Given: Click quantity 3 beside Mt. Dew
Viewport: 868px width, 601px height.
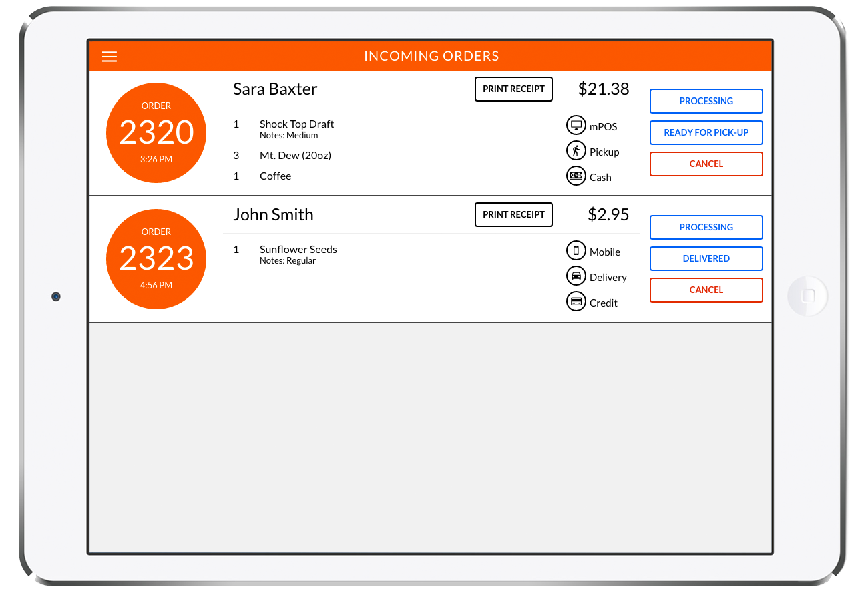Looking at the screenshot, I should point(236,156).
